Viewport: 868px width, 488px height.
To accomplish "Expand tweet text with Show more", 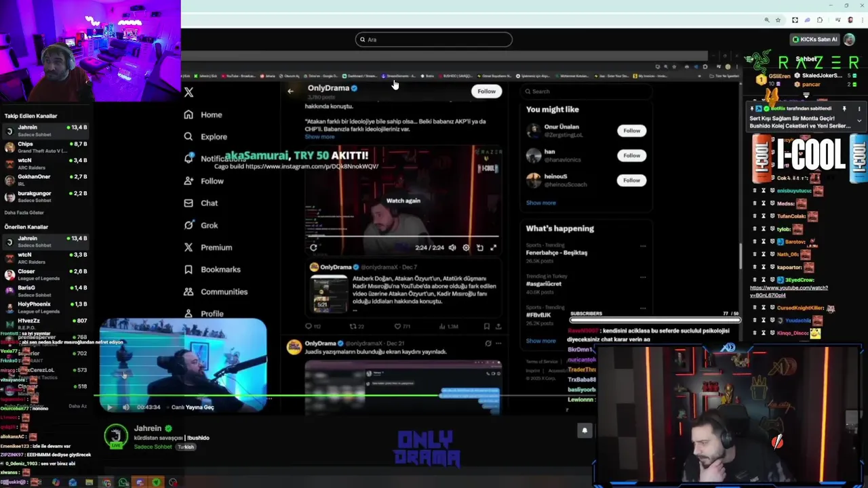I will point(319,136).
